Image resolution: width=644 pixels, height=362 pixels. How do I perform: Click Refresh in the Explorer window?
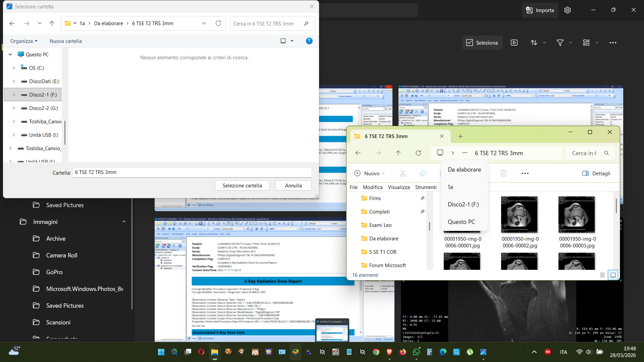[418, 153]
